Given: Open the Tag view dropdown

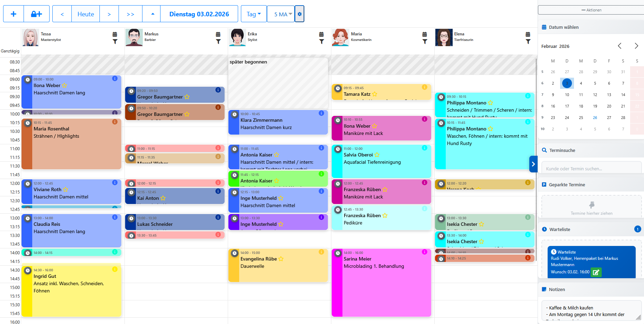Looking at the screenshot, I should pos(254,14).
